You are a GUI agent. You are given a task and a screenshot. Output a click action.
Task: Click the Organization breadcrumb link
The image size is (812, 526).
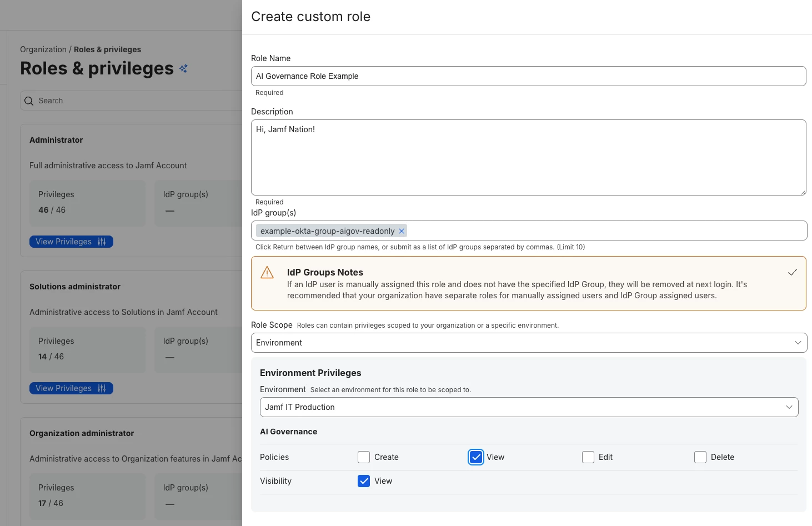pyautogui.click(x=43, y=49)
